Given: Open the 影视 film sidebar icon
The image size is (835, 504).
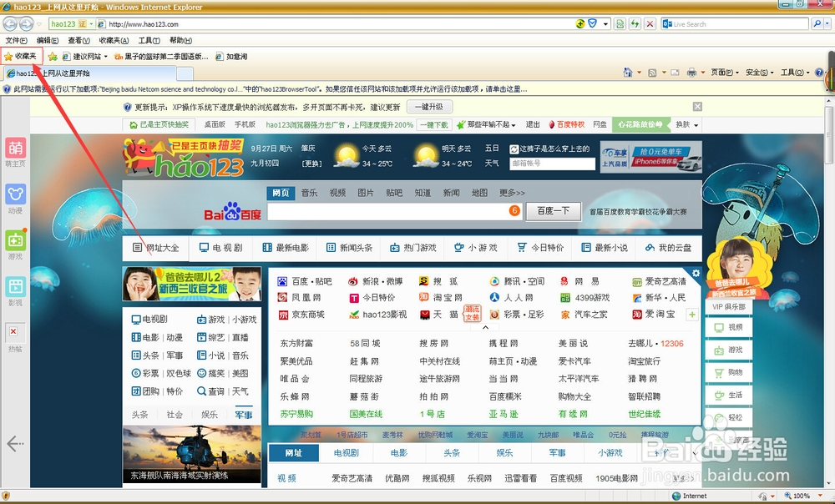Looking at the screenshot, I should click(15, 287).
